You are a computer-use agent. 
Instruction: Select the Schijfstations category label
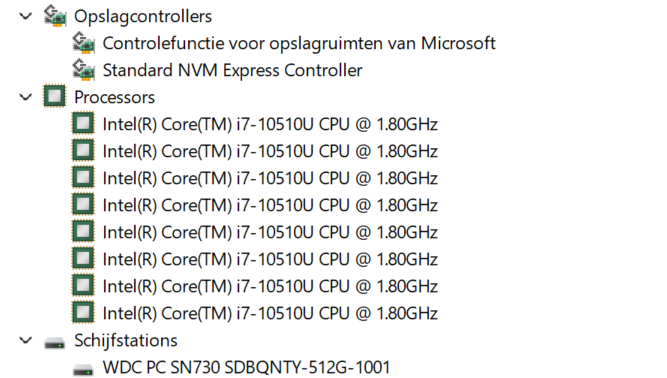pyautogui.click(x=125, y=341)
